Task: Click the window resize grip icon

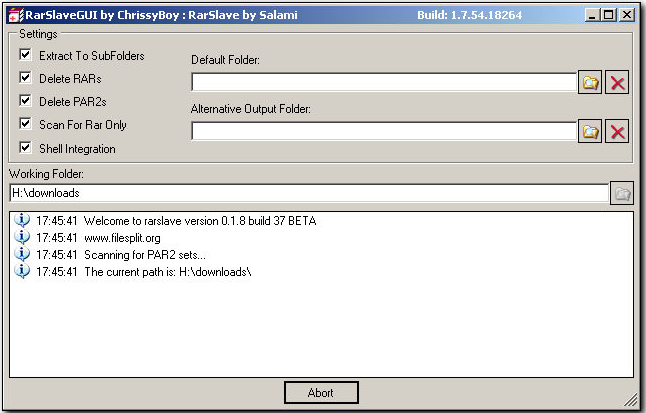Action: [630, 399]
